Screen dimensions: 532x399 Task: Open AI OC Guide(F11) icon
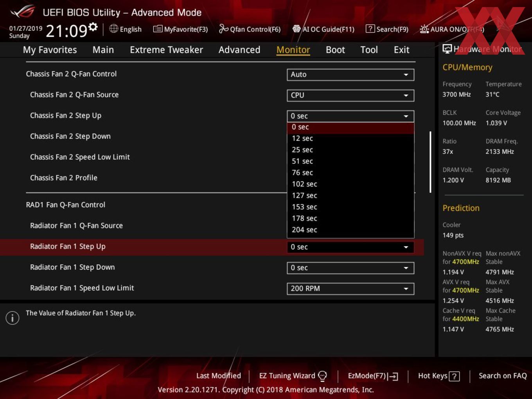(297, 29)
